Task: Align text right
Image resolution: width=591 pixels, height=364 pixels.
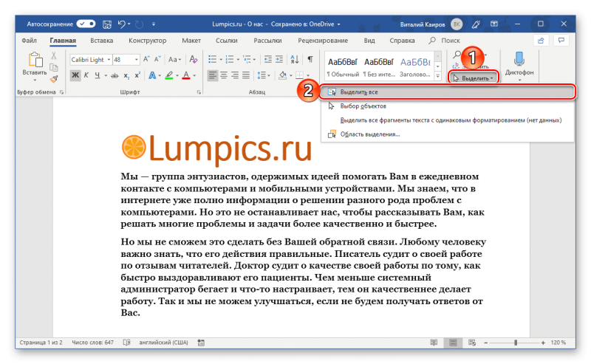Action: 235,76
